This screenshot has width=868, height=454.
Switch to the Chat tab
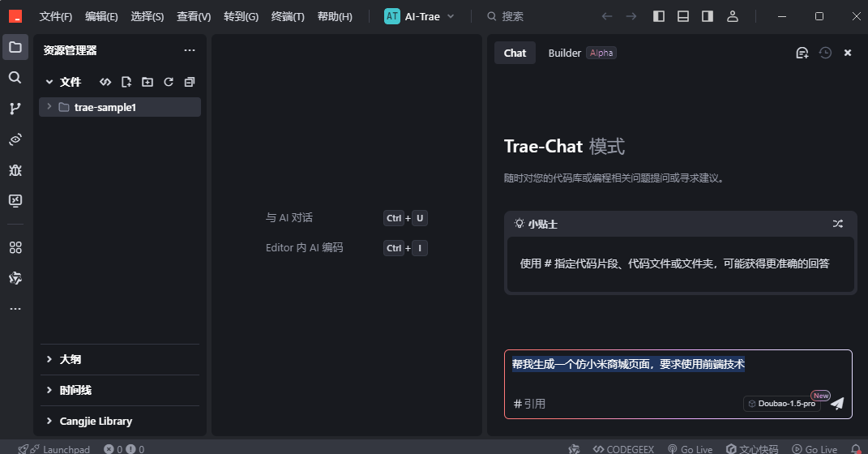515,54
